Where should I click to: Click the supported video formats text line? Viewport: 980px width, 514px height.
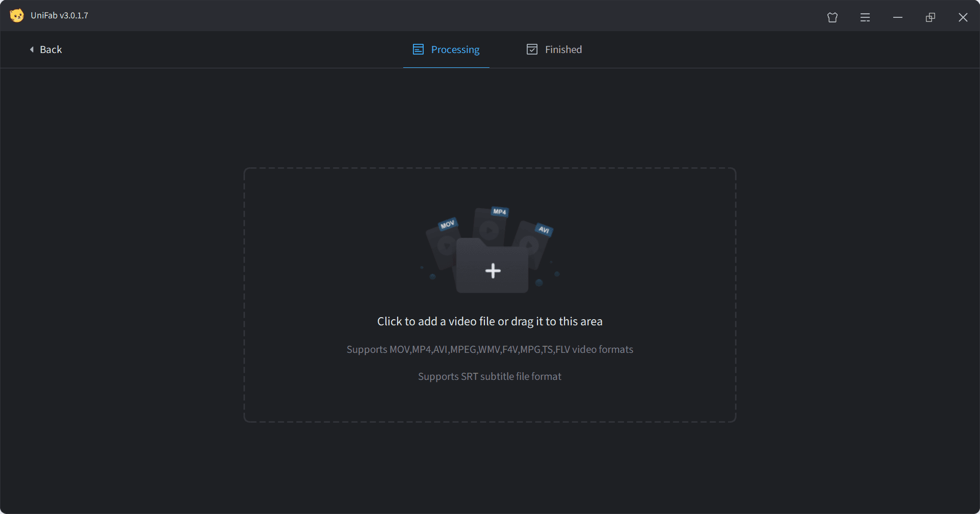(489, 349)
